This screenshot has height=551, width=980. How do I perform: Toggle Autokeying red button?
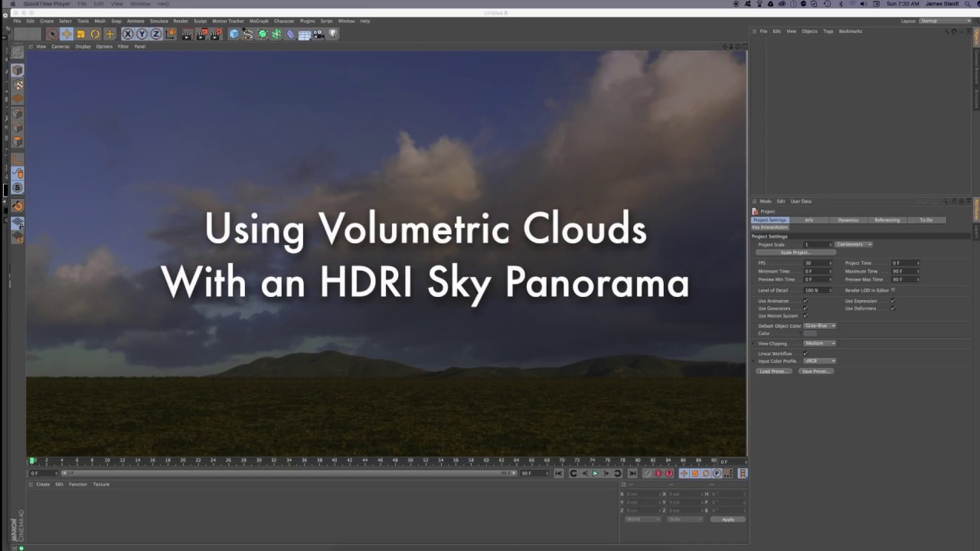658,473
